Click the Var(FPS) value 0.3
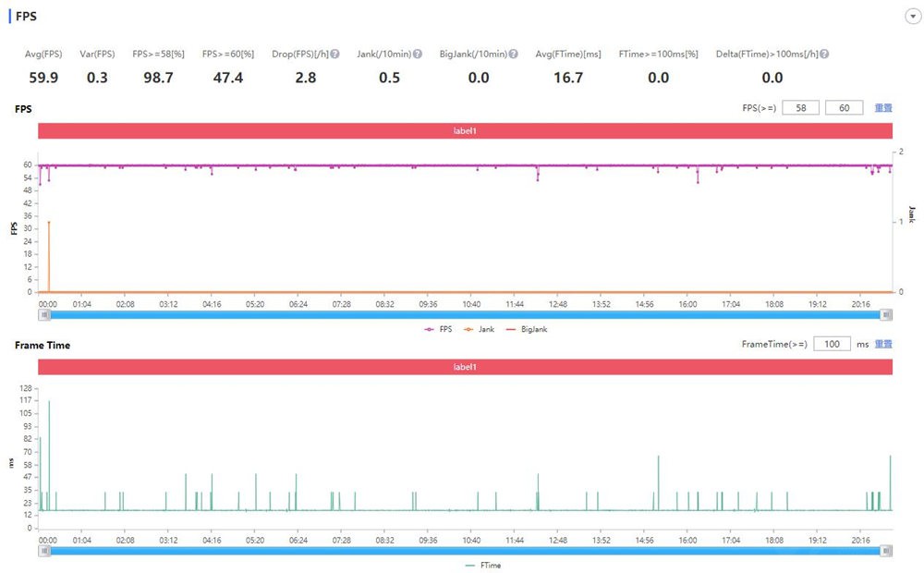 tap(97, 78)
